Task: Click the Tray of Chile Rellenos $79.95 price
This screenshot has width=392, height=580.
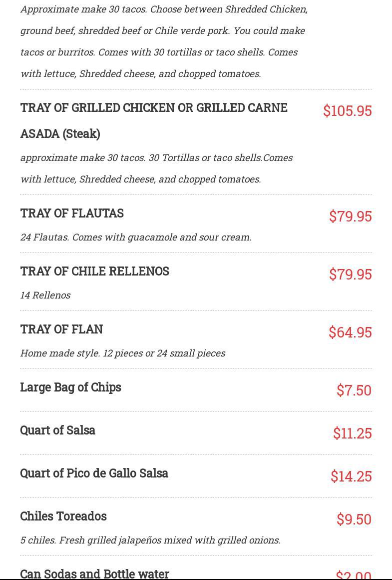Action: click(350, 274)
